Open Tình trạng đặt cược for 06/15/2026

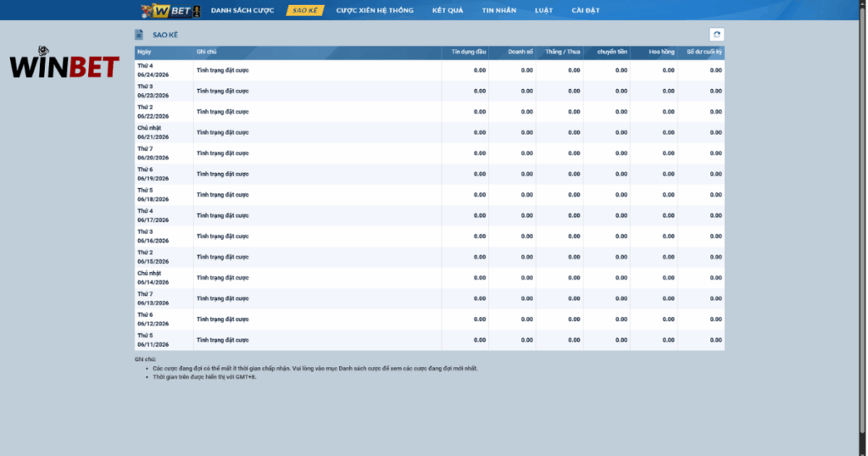(x=223, y=258)
